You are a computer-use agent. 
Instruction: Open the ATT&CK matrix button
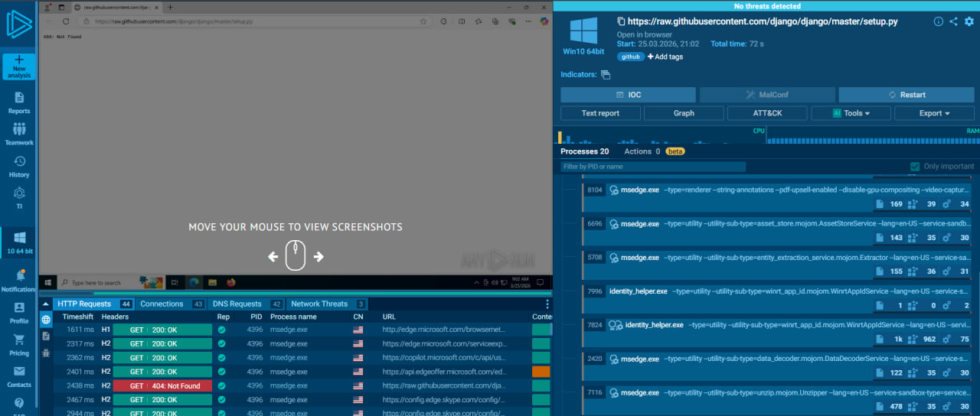tap(767, 113)
